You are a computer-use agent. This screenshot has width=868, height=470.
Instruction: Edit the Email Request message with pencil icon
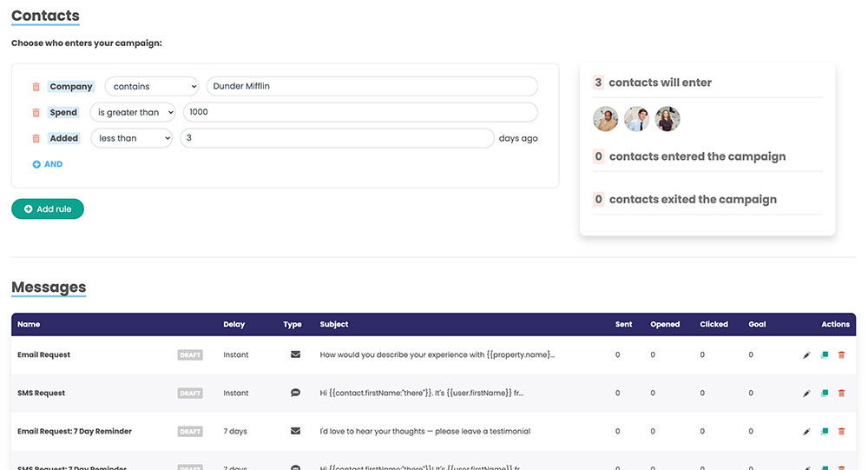(806, 354)
